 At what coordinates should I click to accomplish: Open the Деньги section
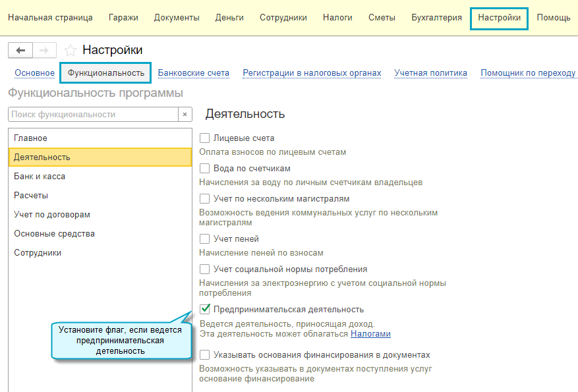coord(229,18)
